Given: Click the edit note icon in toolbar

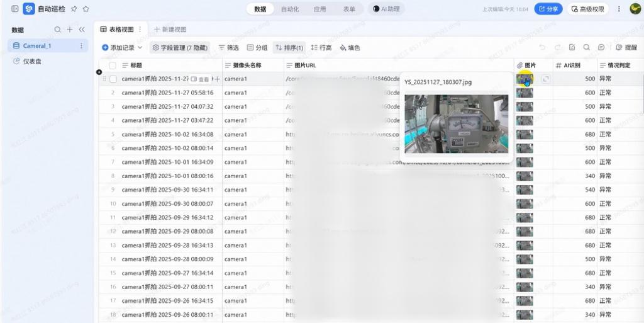Looking at the screenshot, I should 572,48.
